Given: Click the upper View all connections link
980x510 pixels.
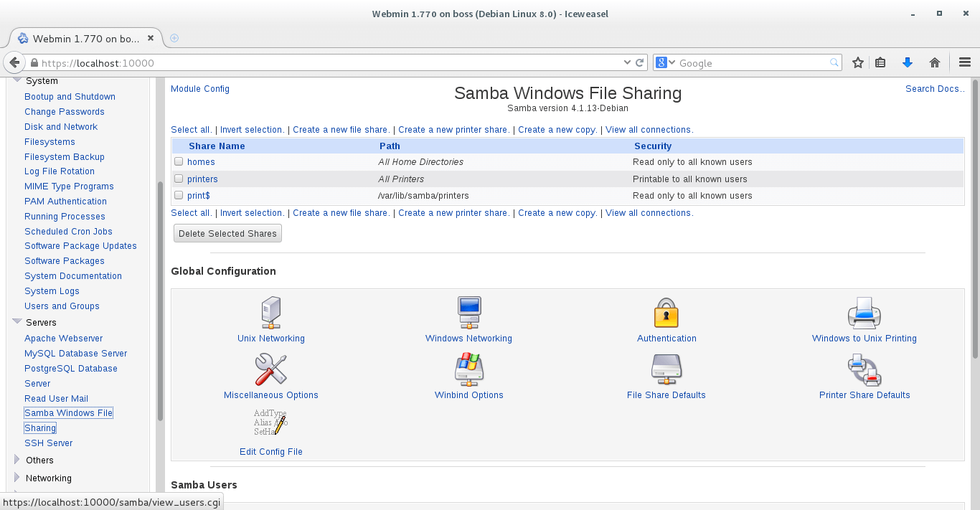Looking at the screenshot, I should (x=649, y=129).
